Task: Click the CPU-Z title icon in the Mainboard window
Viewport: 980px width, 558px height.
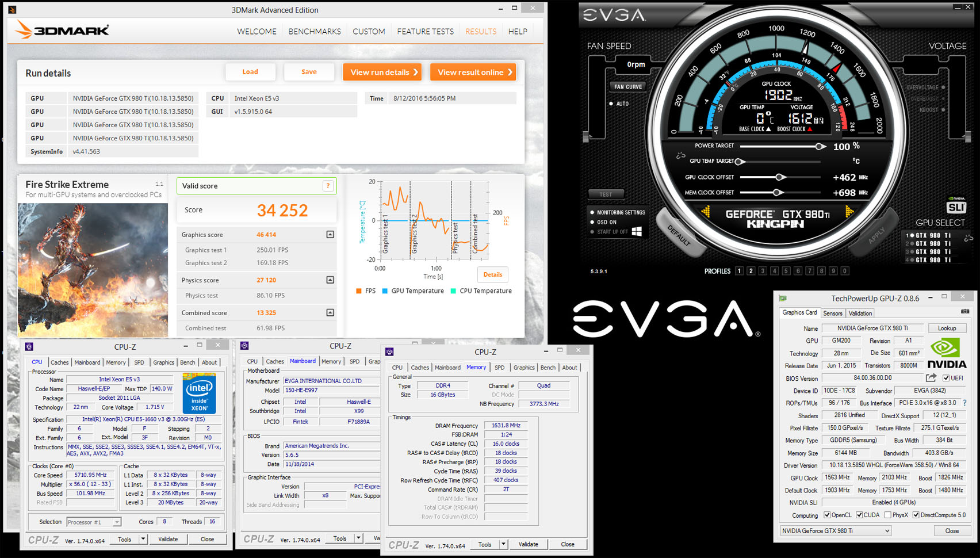Action: tap(245, 346)
